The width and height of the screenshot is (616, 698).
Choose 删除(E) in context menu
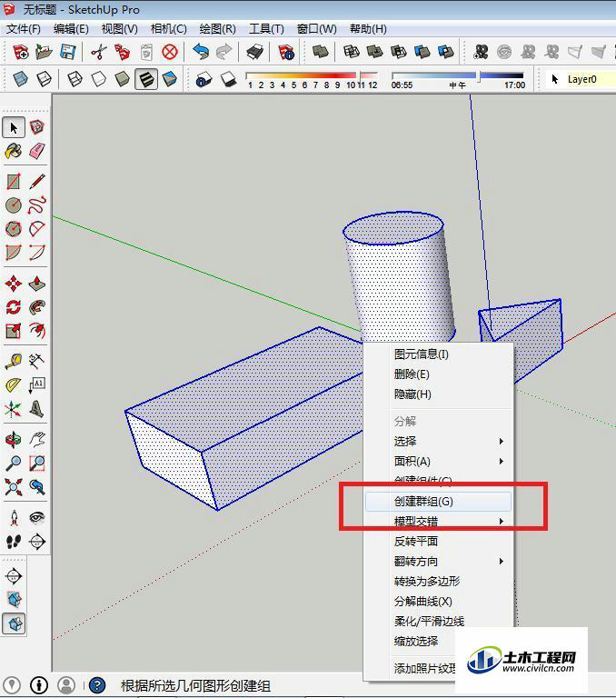tap(439, 374)
